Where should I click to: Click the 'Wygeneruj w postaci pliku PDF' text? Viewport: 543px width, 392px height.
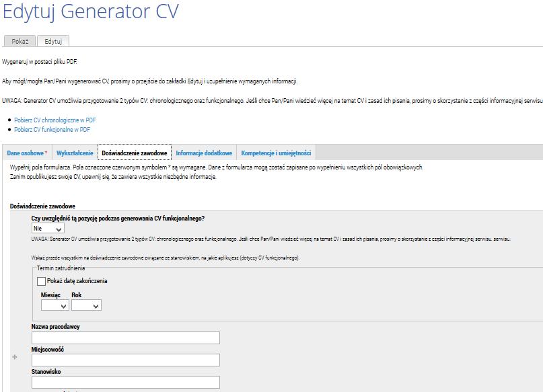tap(40, 62)
